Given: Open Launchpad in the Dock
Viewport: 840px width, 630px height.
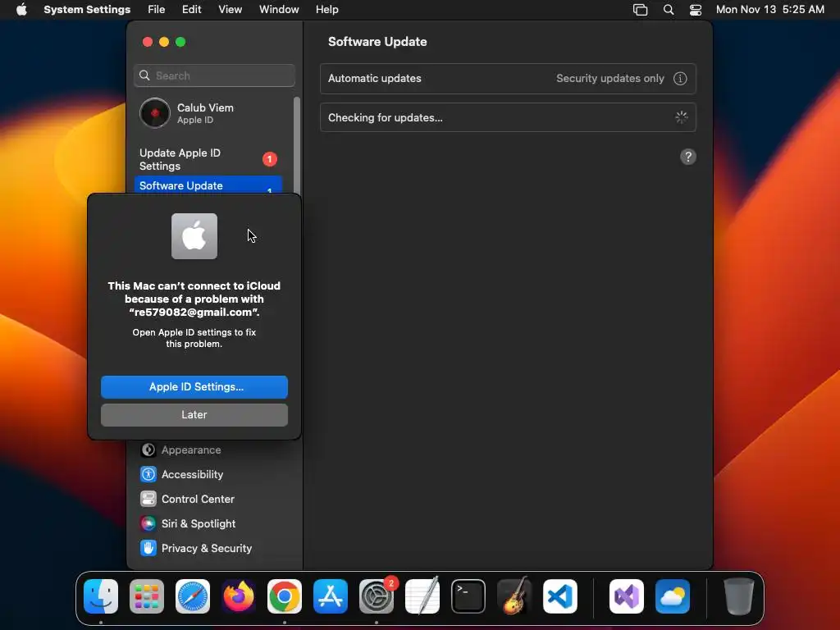Looking at the screenshot, I should (x=147, y=596).
